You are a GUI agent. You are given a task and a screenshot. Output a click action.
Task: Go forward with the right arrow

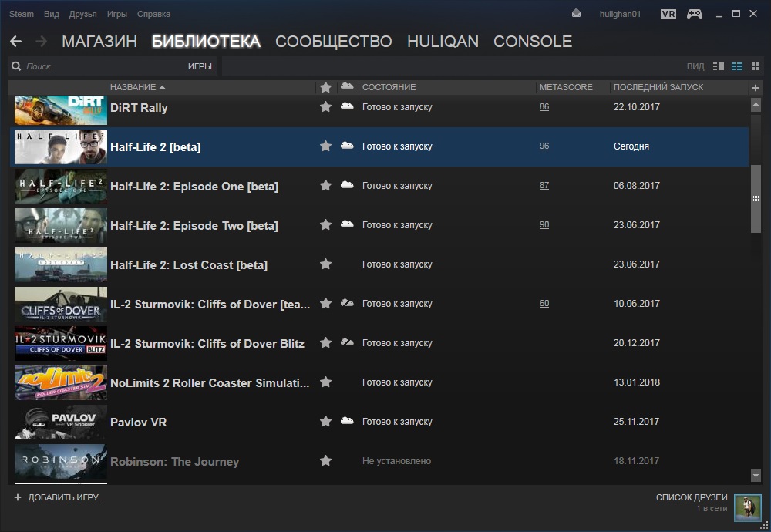(x=42, y=42)
